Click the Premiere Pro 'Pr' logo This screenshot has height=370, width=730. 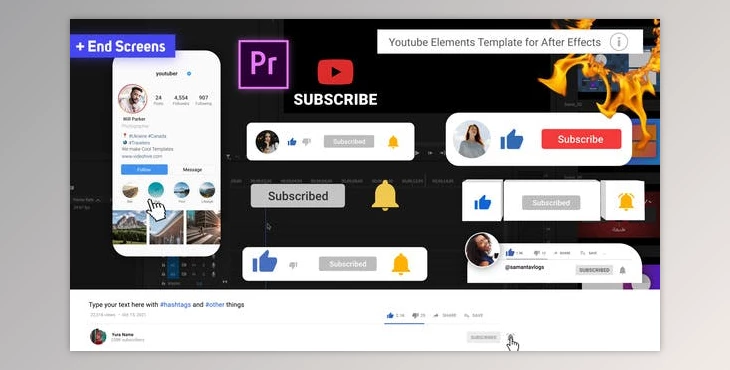(264, 64)
